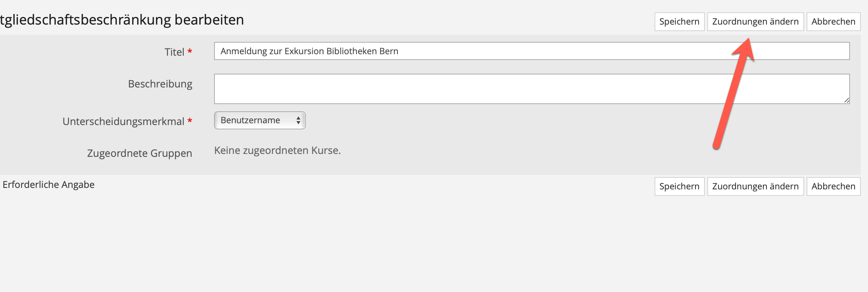Click the top Zuordnungen ändern button

[755, 22]
